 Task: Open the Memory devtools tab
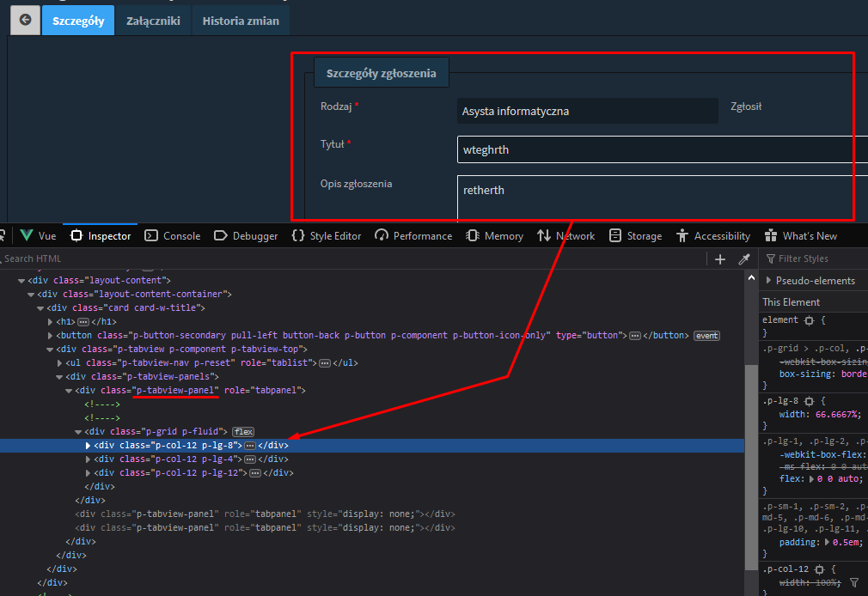(494, 236)
